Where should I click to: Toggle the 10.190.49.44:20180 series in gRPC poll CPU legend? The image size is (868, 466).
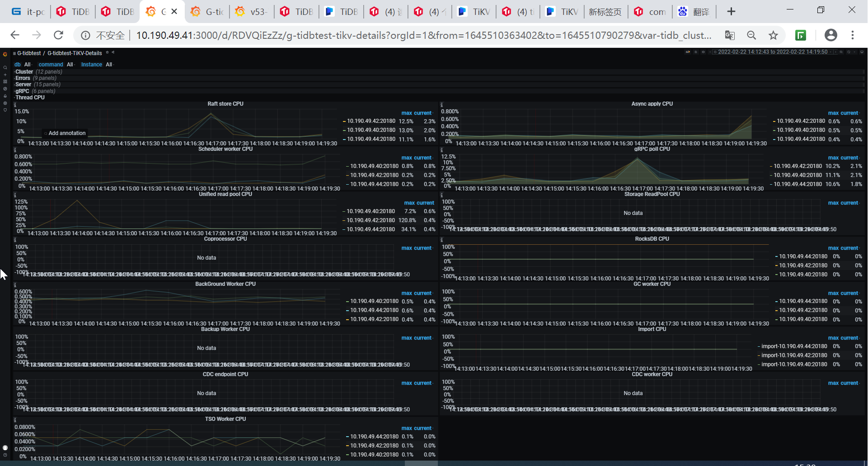[798, 184]
